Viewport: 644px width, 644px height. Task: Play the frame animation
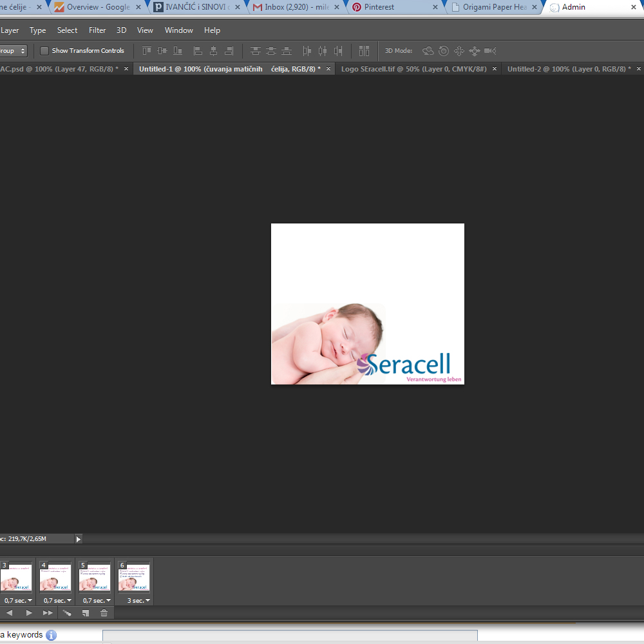(28, 613)
